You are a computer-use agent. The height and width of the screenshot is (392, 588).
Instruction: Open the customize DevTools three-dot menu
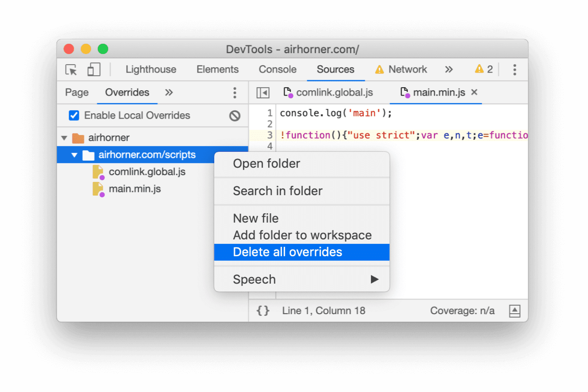pyautogui.click(x=514, y=69)
